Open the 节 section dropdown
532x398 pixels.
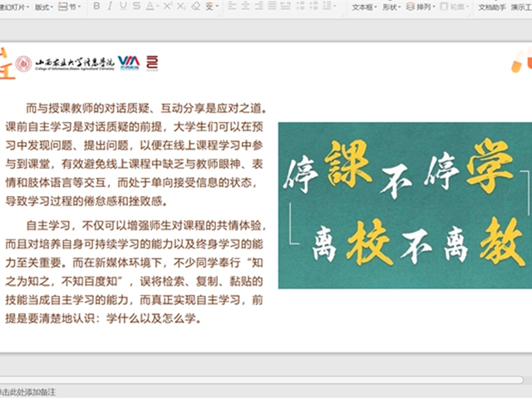(70, 7)
